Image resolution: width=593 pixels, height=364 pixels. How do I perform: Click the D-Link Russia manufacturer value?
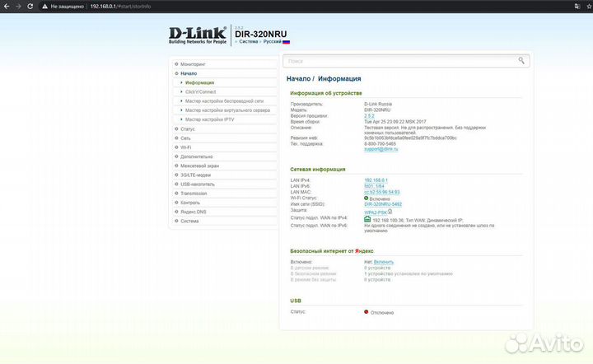[378, 104]
